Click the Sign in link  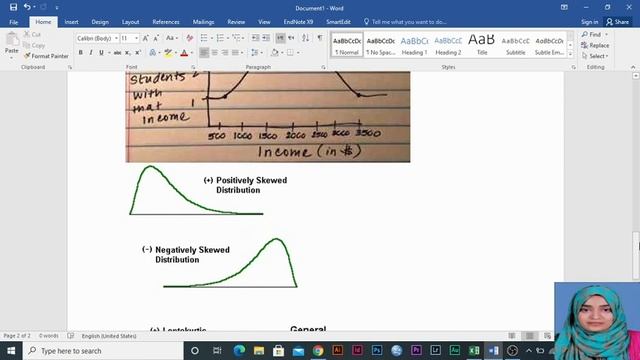(589, 22)
